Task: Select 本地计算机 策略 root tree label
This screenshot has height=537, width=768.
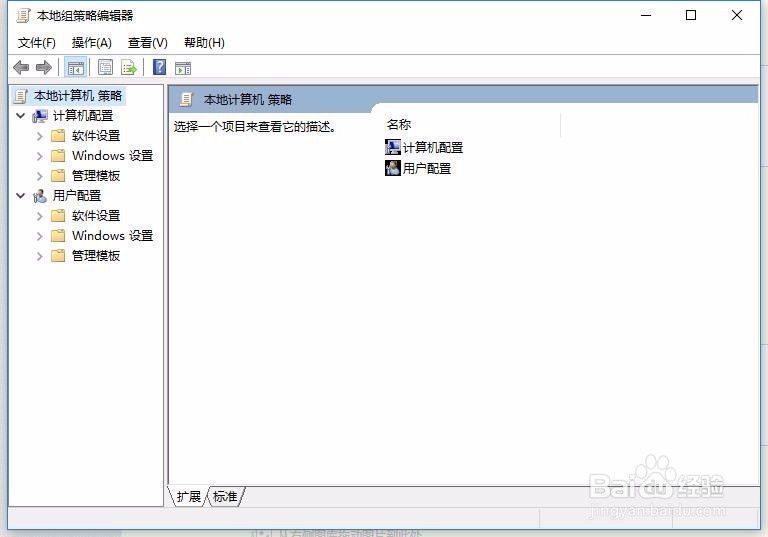Action: [78, 96]
